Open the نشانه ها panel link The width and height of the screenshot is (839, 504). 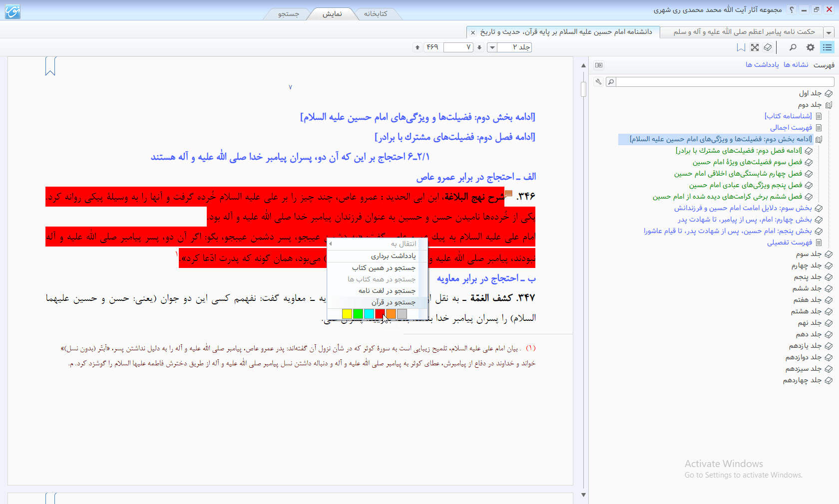(796, 65)
